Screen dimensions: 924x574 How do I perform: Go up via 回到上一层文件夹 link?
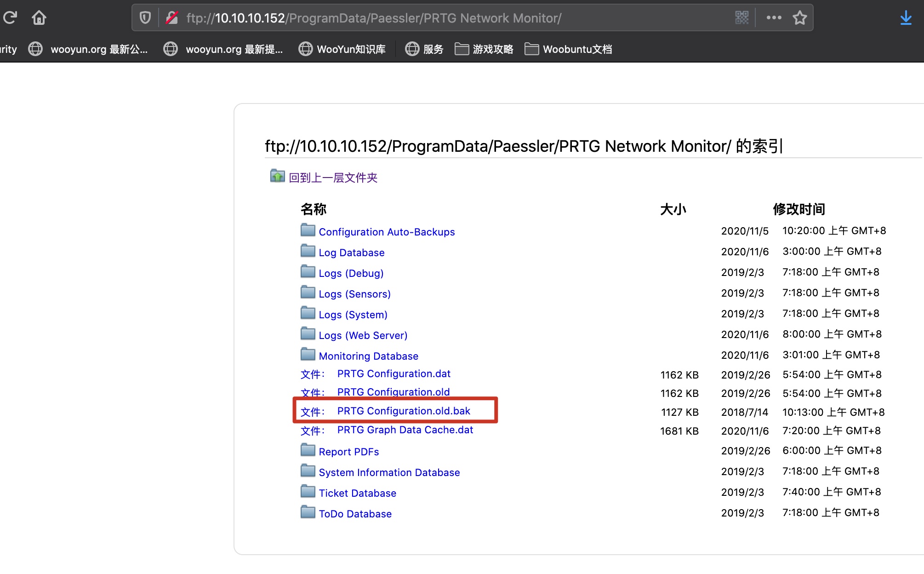point(333,178)
